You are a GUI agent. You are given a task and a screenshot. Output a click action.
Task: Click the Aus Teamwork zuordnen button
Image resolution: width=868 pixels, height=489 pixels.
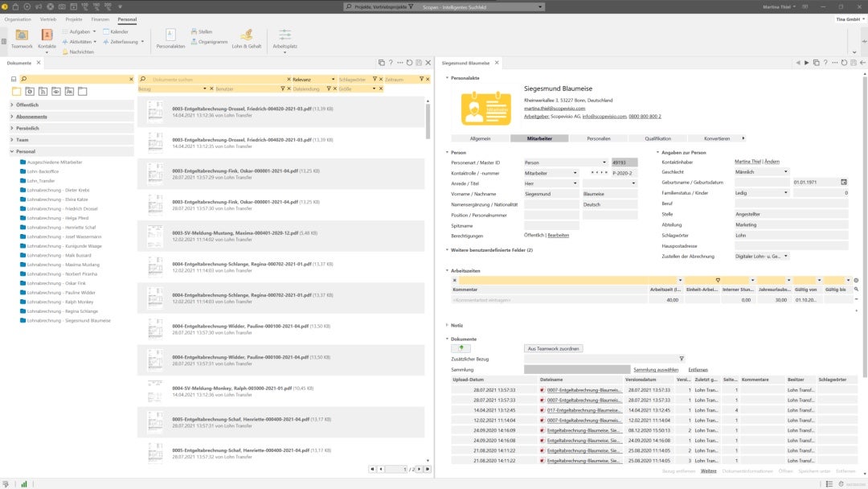click(554, 348)
